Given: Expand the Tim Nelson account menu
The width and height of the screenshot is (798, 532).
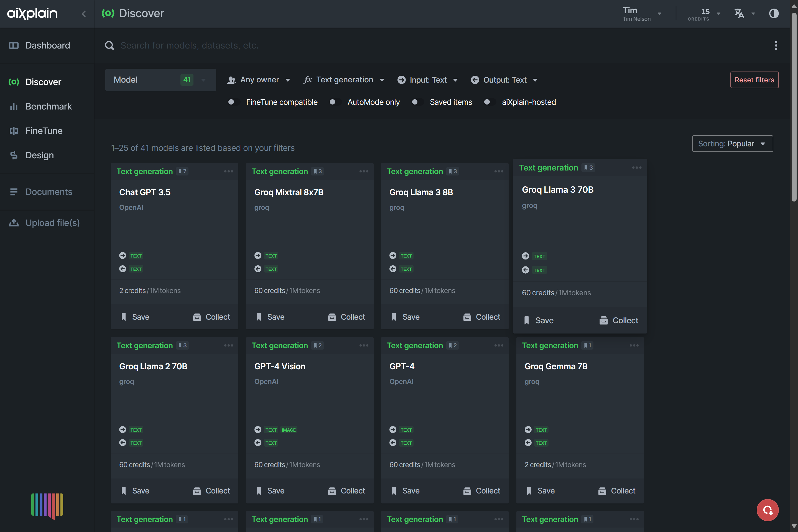Looking at the screenshot, I should (642, 14).
